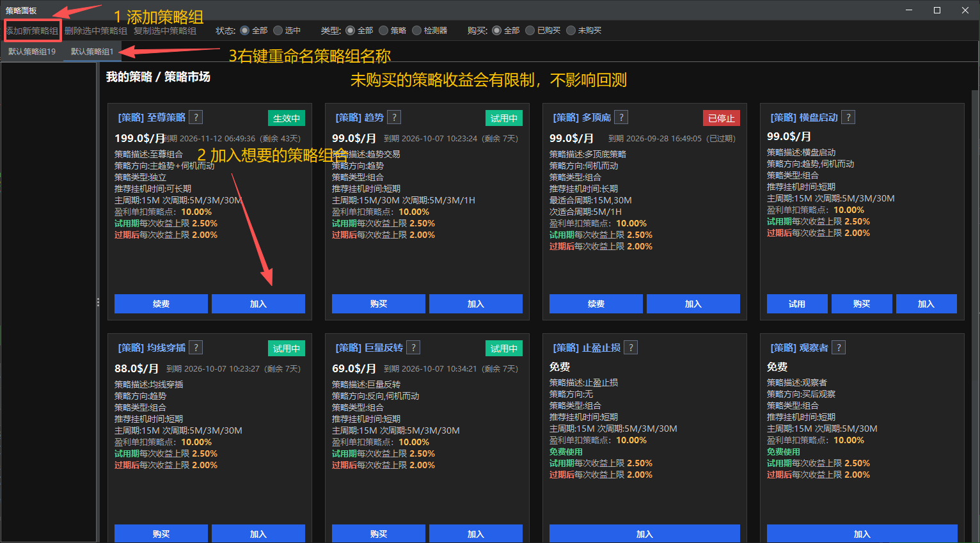The image size is (980, 543).
Task: Open help icon for 观察者 strategy
Action: pos(839,347)
